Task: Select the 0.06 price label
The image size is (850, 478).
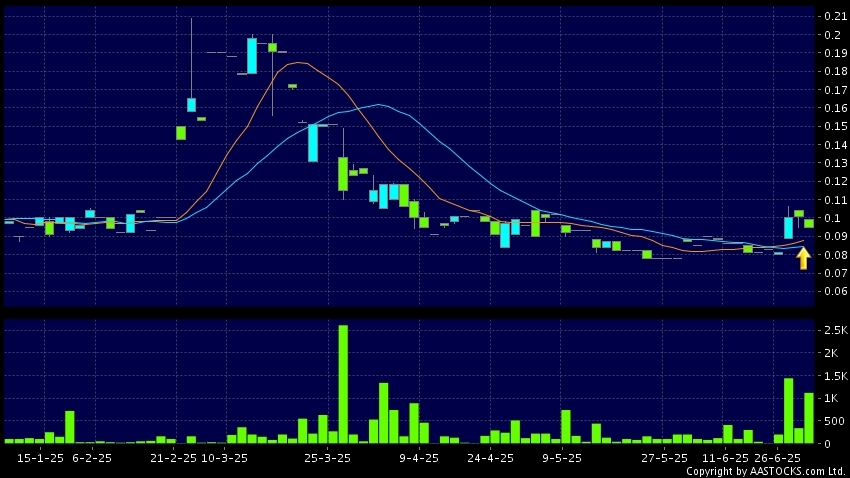Action: click(x=835, y=291)
